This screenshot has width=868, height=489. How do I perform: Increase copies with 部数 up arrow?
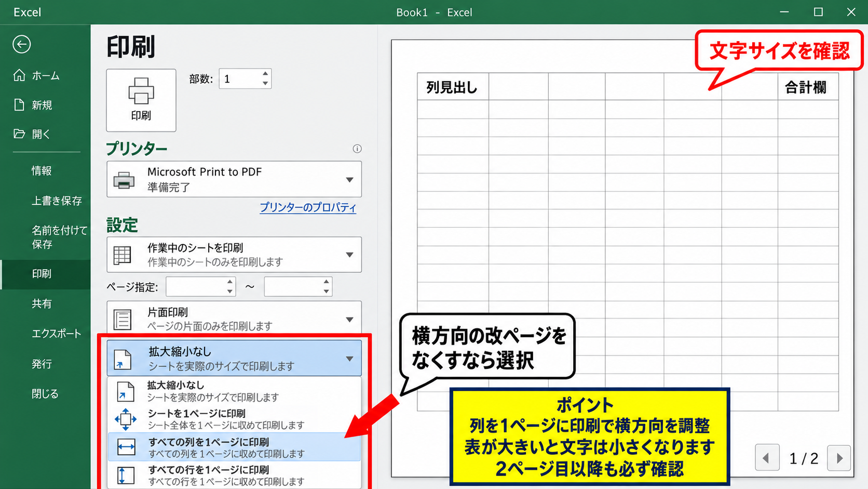pyautogui.click(x=265, y=74)
